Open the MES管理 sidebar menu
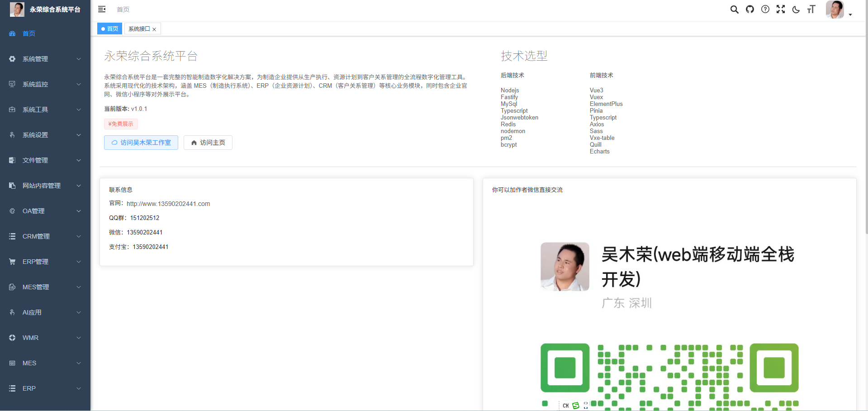The image size is (868, 411). (45, 287)
